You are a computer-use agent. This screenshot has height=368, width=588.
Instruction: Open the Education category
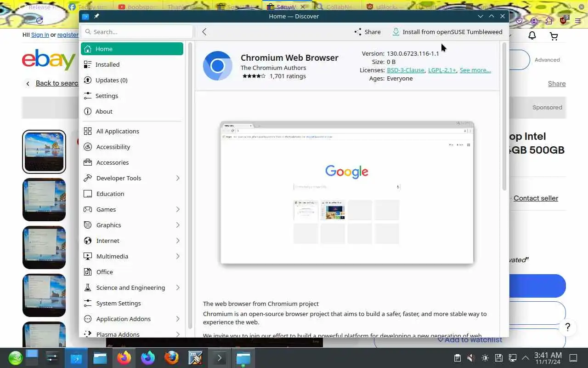[x=132, y=194]
